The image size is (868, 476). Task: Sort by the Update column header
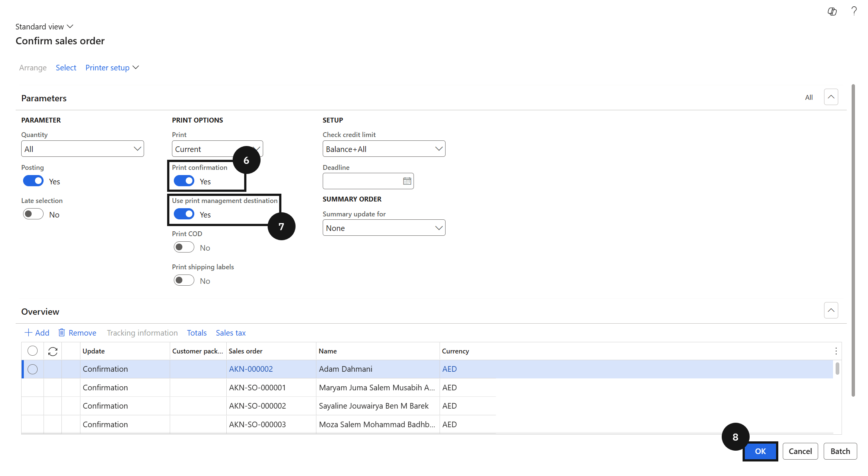pyautogui.click(x=125, y=351)
